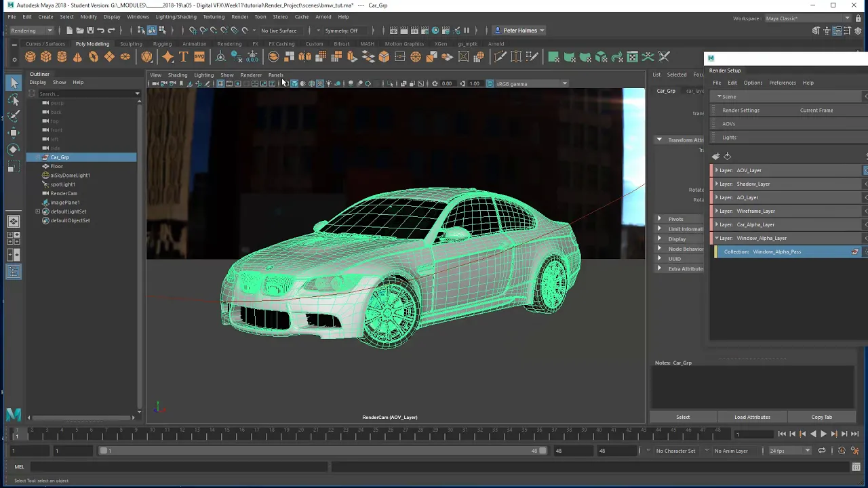Toggle sRGB gamma color management icon

[490, 83]
